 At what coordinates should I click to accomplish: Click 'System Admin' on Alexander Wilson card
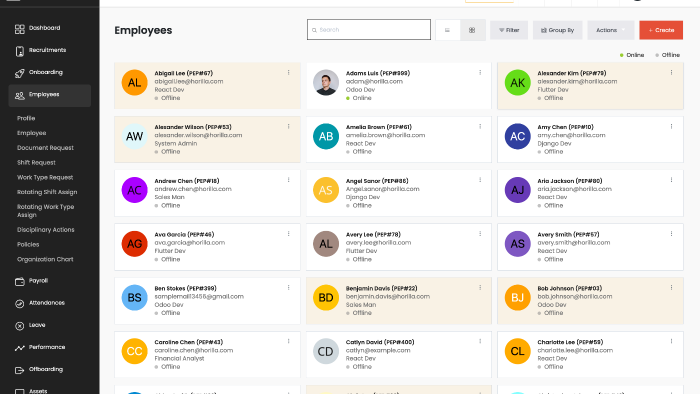[175, 143]
